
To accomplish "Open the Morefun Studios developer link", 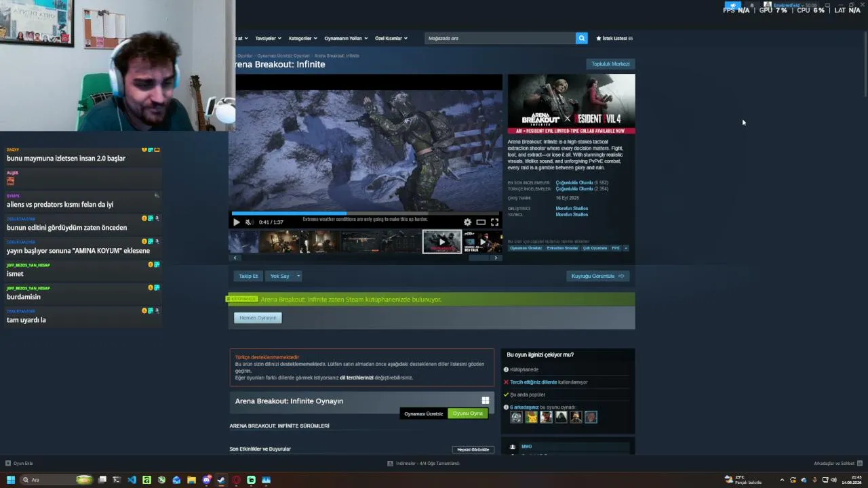I will 572,208.
